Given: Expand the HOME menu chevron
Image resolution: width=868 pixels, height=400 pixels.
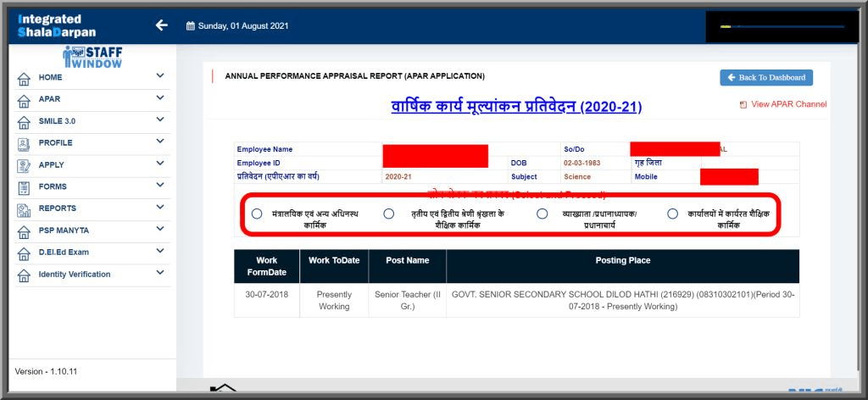Looking at the screenshot, I should click(x=160, y=75).
